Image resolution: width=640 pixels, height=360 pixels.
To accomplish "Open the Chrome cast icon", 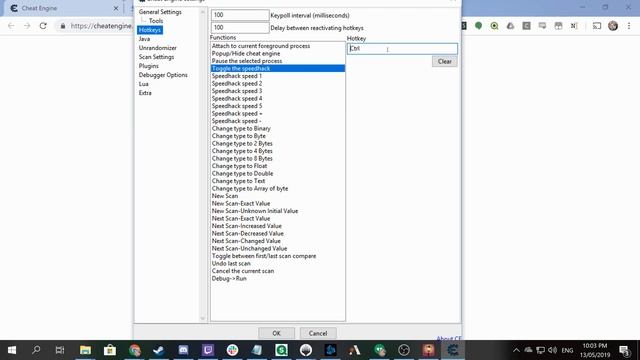I will click(x=597, y=26).
